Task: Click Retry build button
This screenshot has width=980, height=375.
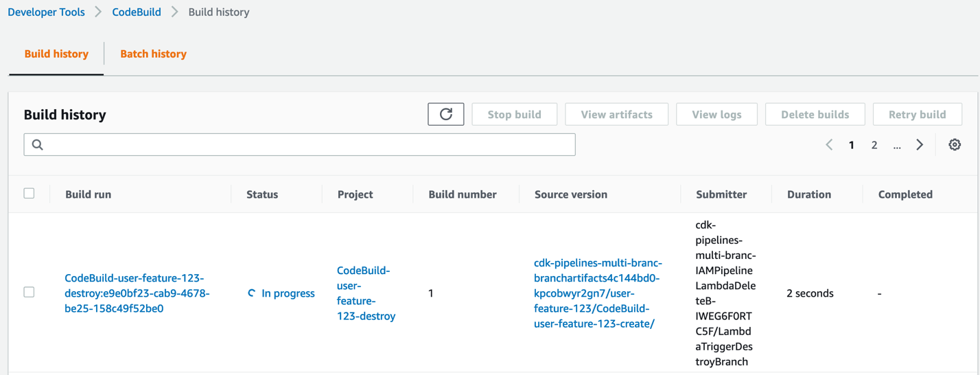Action: pyautogui.click(x=918, y=114)
